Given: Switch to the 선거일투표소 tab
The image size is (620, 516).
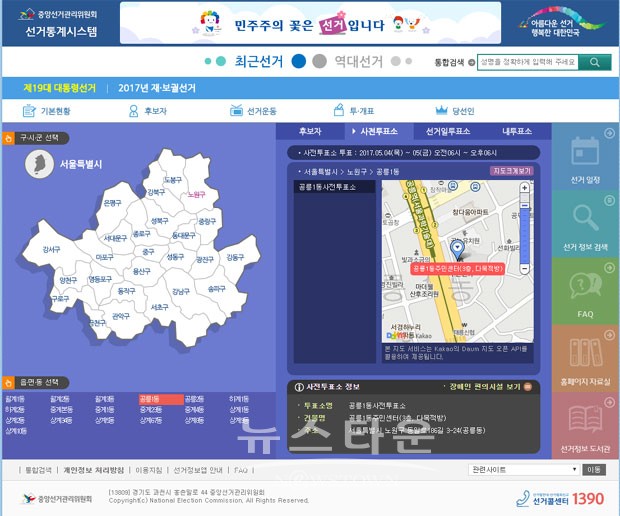Looking at the screenshot, I should 448,131.
